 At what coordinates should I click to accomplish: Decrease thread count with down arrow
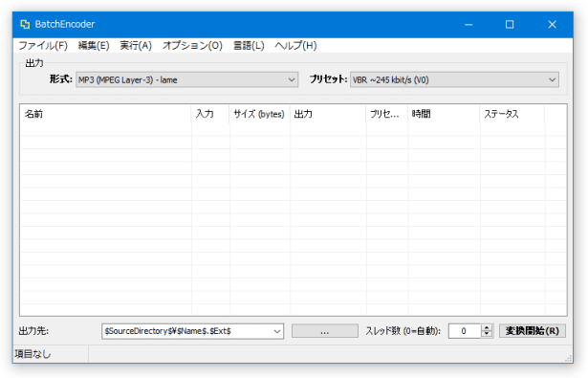487,334
